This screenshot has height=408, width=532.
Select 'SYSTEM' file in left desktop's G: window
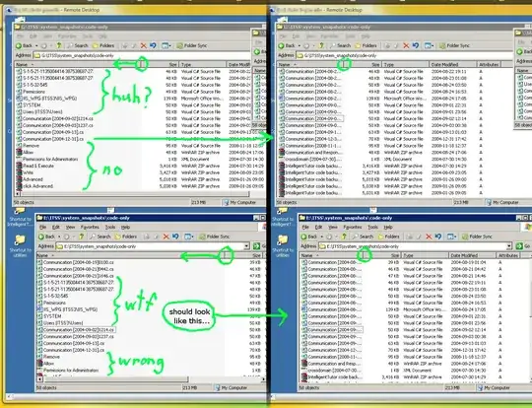(x=29, y=105)
